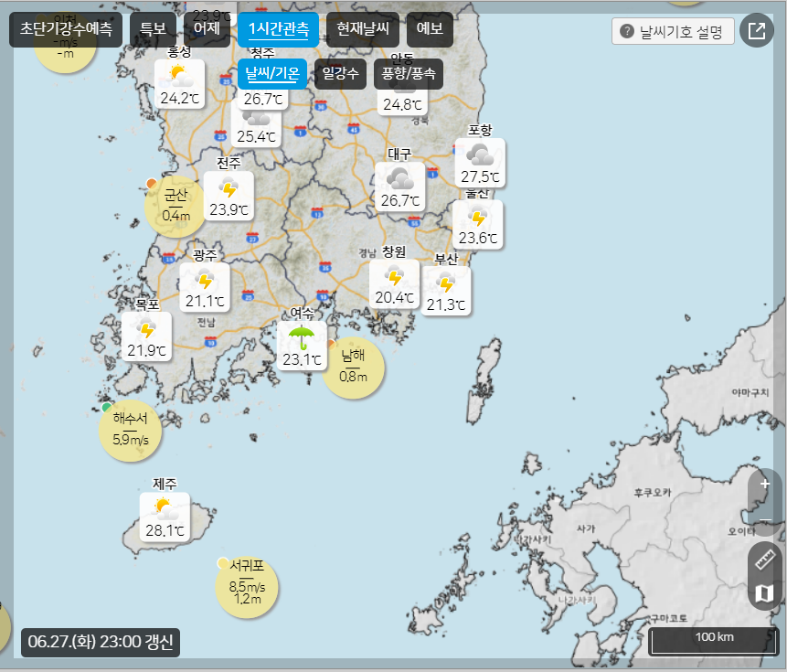This screenshot has height=672, width=787.
Task: Click the 21.1℃ temperature at 광주
Action: point(205,302)
